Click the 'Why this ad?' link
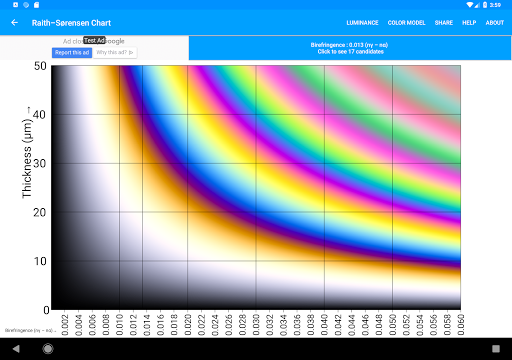The height and width of the screenshot is (360, 512). [x=115, y=53]
